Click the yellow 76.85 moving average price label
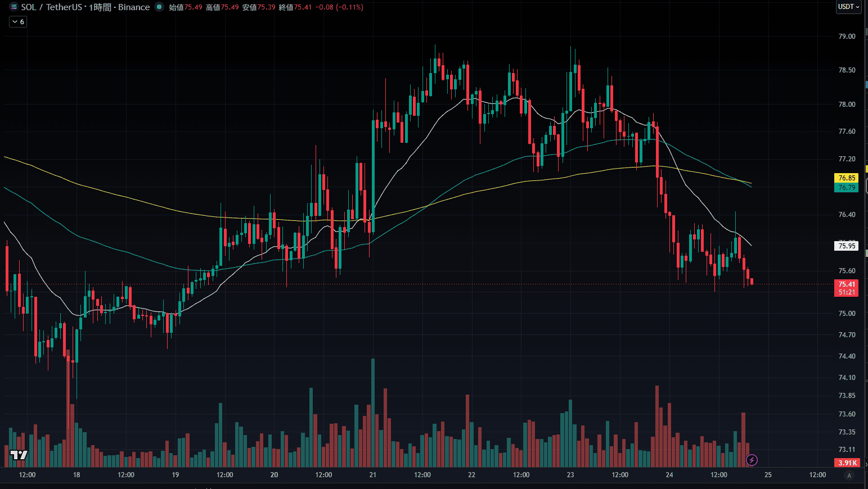868x489 pixels. pos(847,178)
